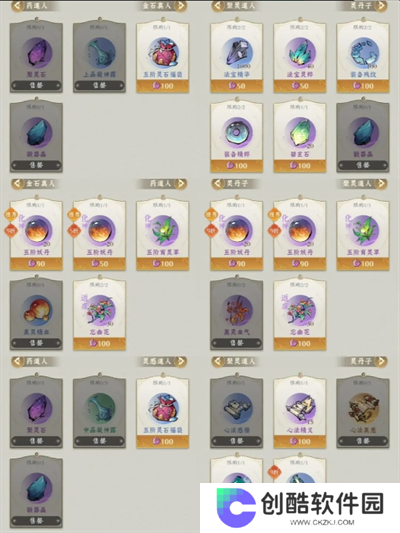Select the 聚灵道人 label beside the right arrow
The height and width of the screenshot is (533, 400).
[x=357, y=184]
